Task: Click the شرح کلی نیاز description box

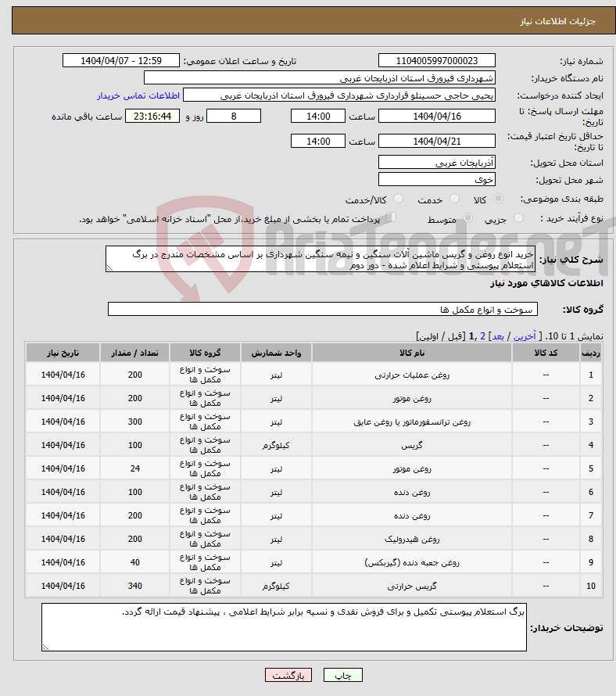Action: (x=321, y=259)
